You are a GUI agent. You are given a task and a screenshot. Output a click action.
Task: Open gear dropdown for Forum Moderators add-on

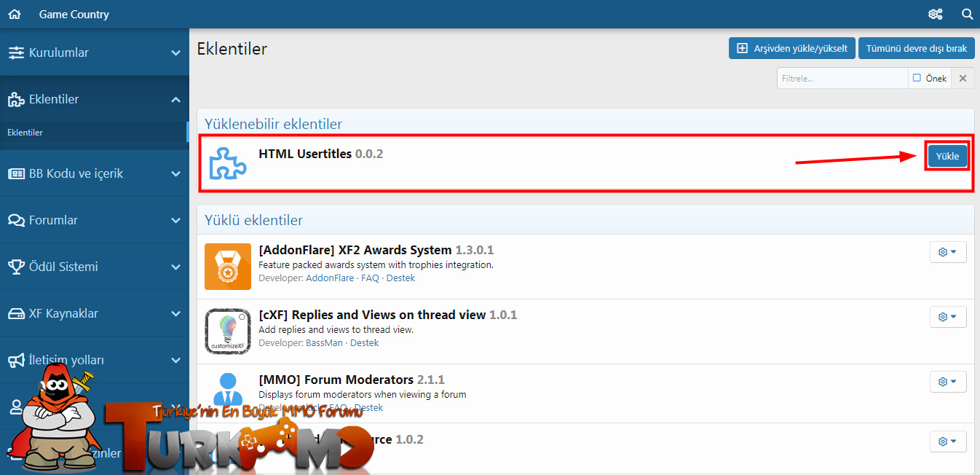pos(947,382)
